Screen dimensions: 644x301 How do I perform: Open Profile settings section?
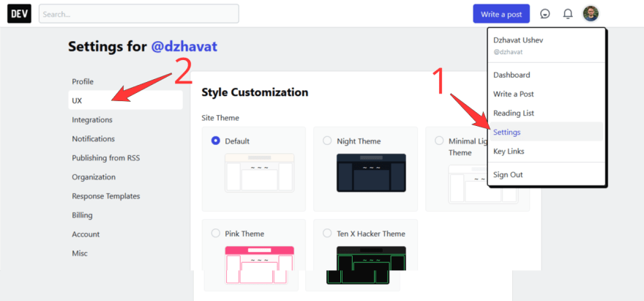125,81
